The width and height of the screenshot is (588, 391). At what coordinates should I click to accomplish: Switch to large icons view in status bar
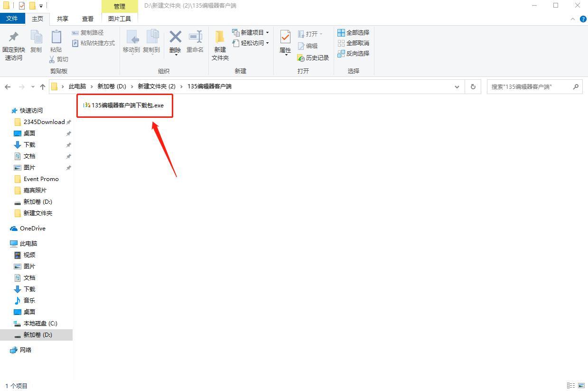pyautogui.click(x=582, y=386)
